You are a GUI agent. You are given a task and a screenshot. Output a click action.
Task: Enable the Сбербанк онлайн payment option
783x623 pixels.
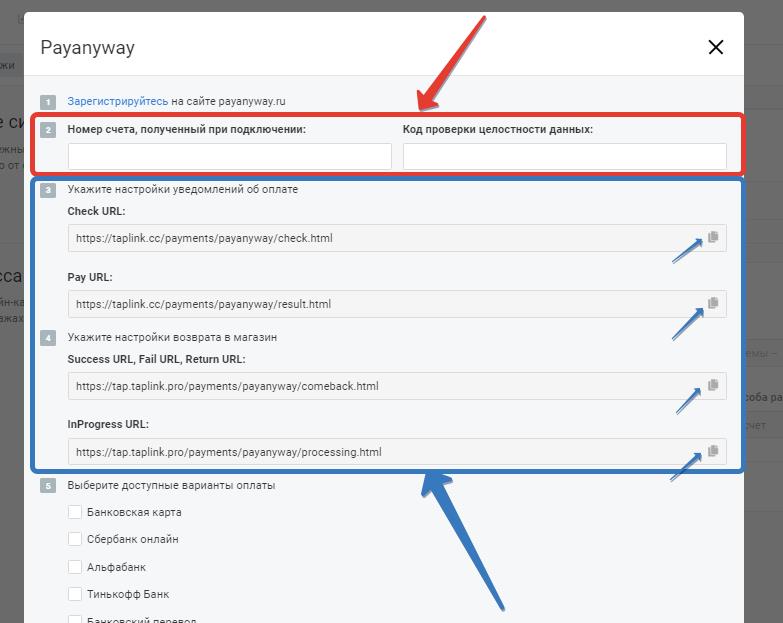click(75, 539)
